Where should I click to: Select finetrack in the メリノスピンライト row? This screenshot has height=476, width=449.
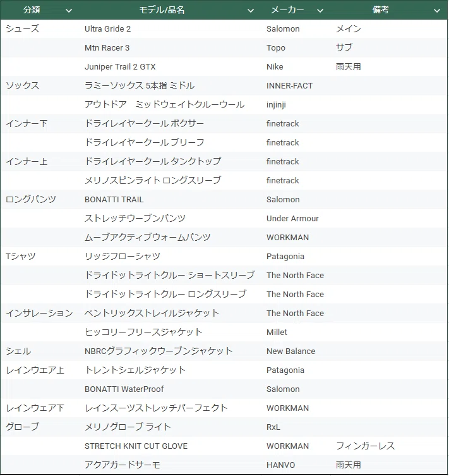[282, 180]
